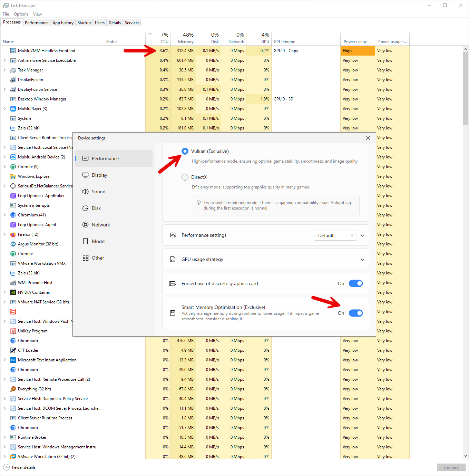Click the MuMuPlayer (3) app icon
This screenshot has width=469, height=476.
tap(13, 109)
